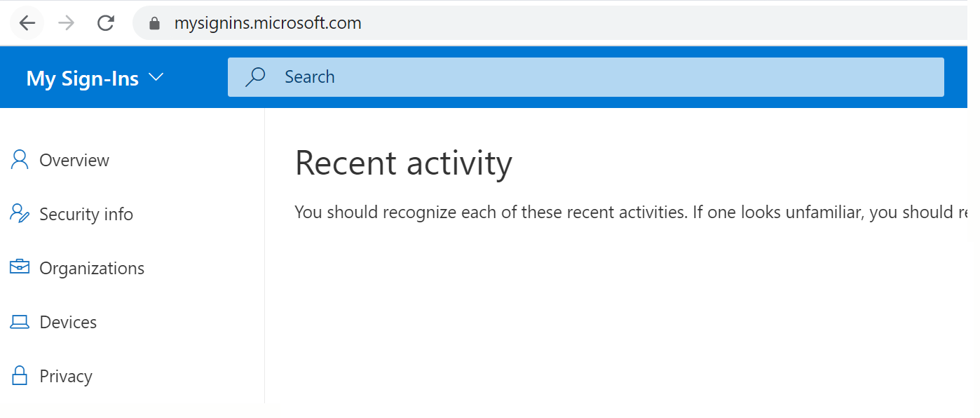
Task: Click the Recent activity heading
Action: pos(404,163)
